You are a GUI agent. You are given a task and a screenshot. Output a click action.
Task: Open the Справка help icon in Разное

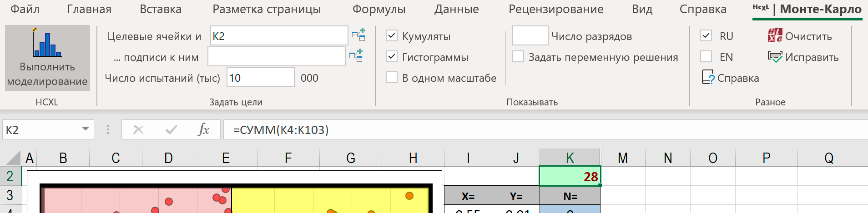coord(708,77)
